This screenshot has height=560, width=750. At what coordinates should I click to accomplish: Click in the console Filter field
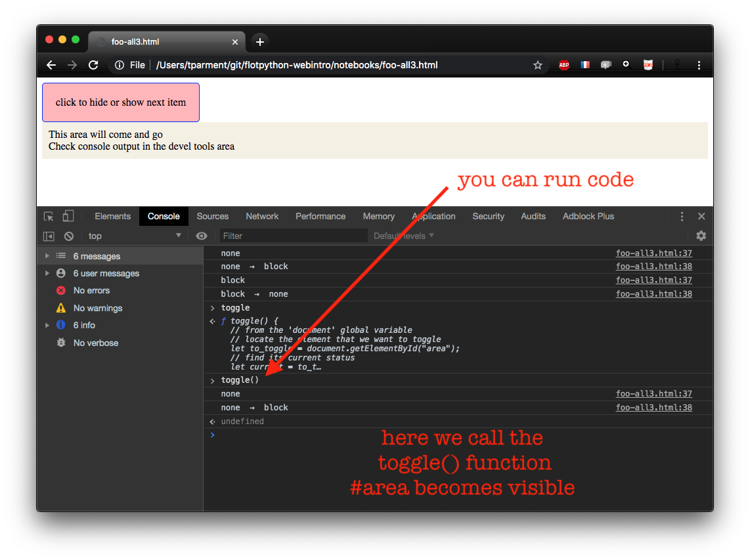293,236
